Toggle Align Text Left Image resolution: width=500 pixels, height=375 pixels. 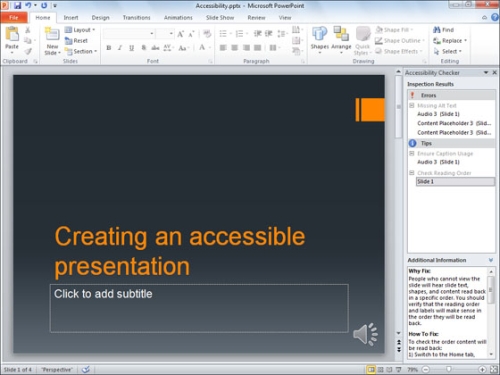point(223,48)
